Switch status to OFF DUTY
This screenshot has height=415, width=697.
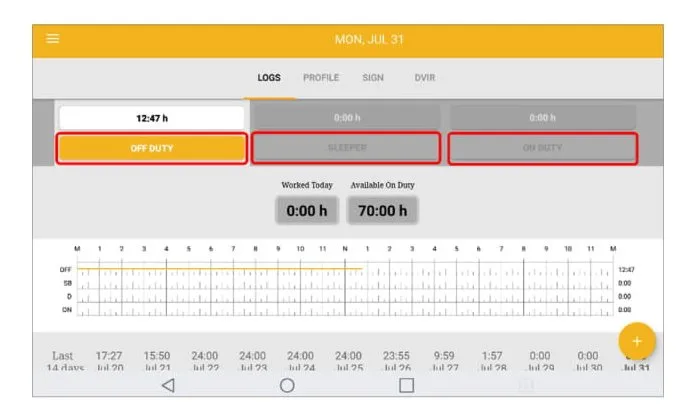point(152,148)
